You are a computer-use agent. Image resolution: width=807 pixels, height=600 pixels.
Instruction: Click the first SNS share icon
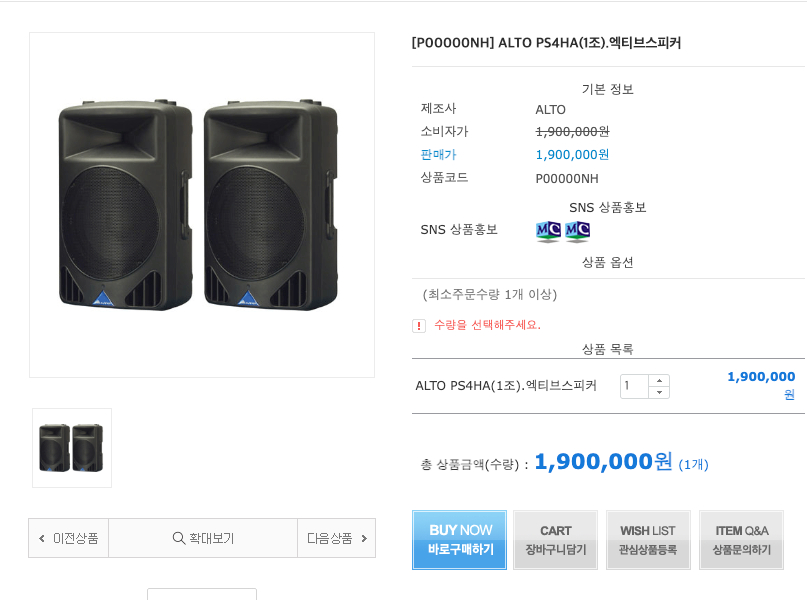(x=548, y=232)
